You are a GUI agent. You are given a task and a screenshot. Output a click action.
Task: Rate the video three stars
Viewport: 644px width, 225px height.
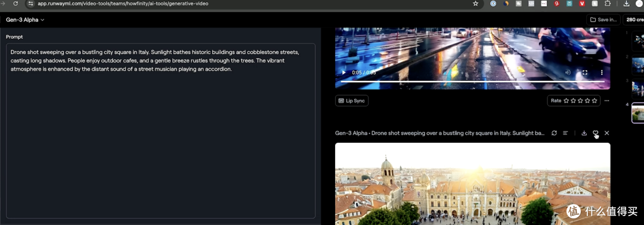point(580,101)
